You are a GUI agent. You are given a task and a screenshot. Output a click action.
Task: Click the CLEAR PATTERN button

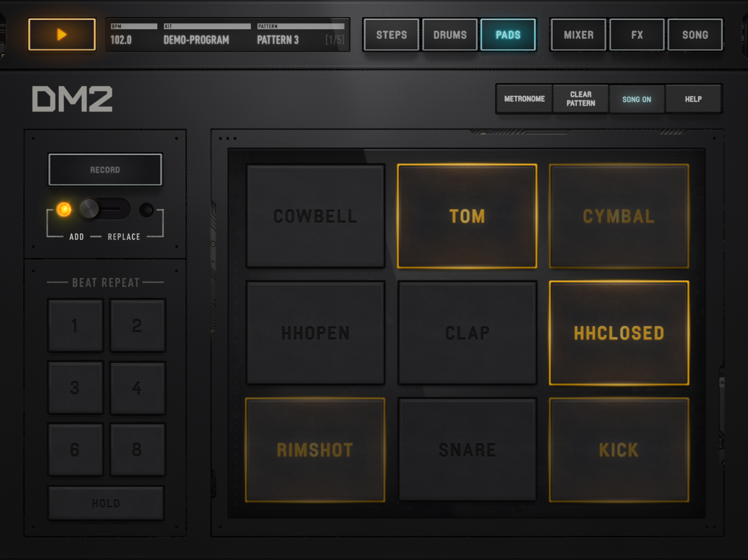tap(581, 99)
